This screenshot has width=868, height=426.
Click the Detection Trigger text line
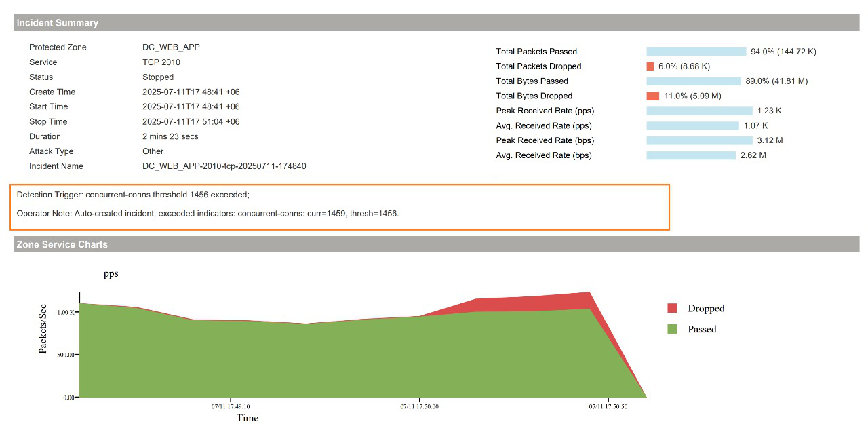coord(133,195)
